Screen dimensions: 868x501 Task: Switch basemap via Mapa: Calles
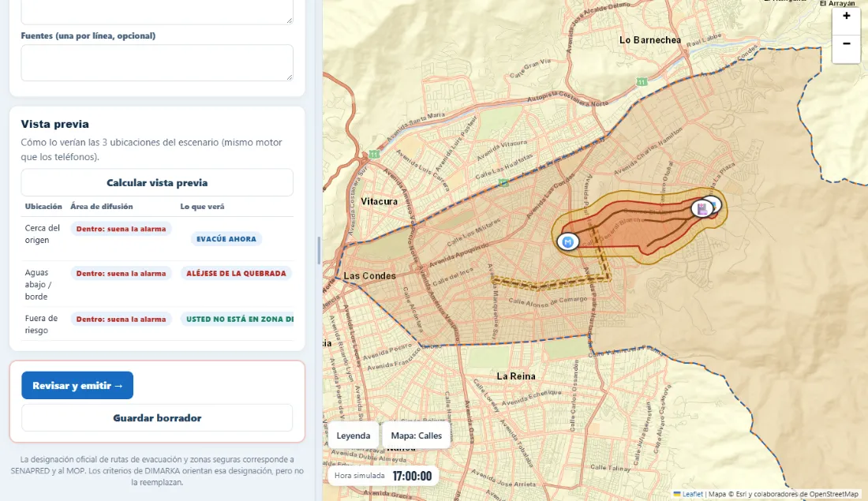coord(417,436)
